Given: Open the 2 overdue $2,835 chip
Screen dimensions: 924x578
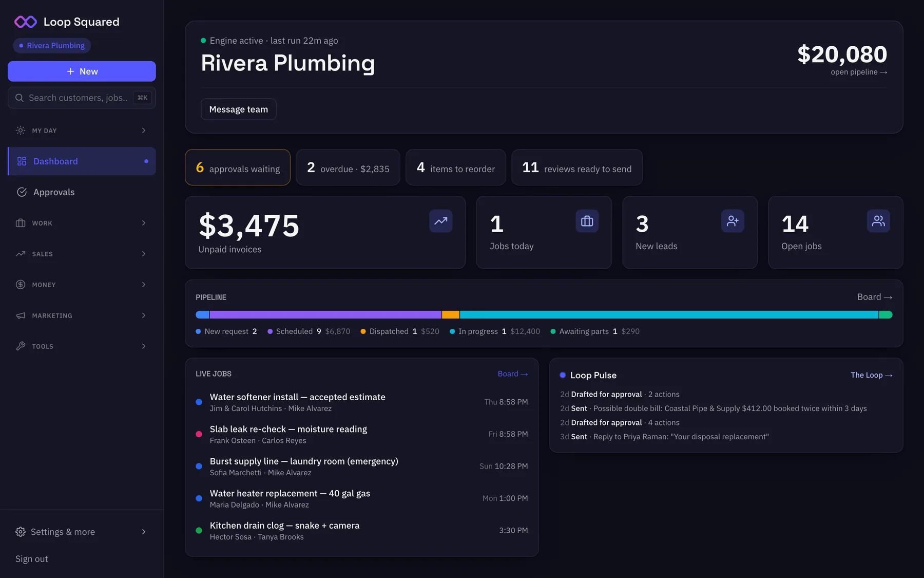Looking at the screenshot, I should pos(348,167).
